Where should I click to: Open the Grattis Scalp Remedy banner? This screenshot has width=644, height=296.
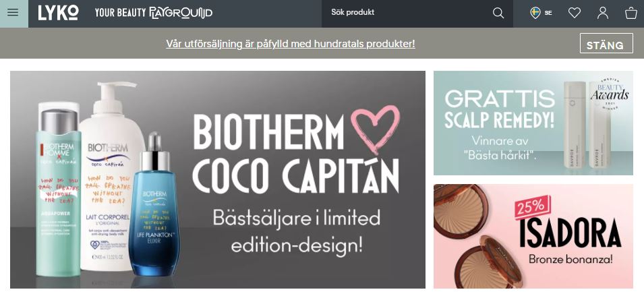click(533, 123)
